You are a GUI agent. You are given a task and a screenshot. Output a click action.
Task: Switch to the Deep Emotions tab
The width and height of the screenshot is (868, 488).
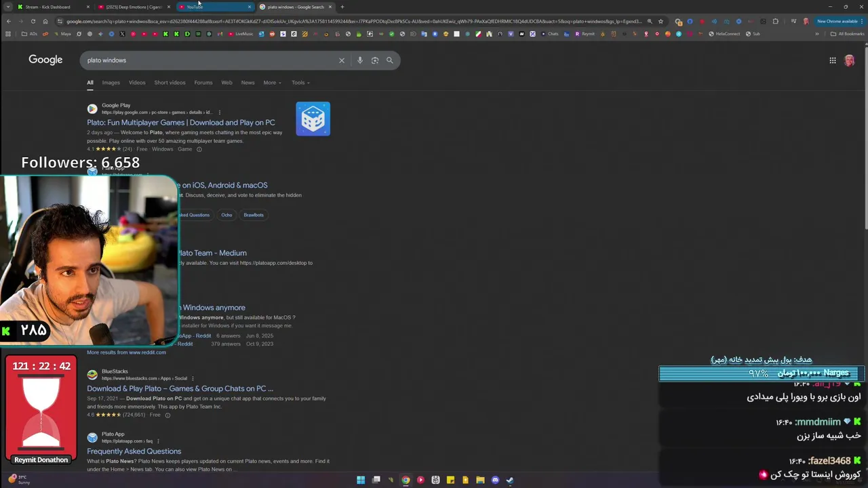(x=134, y=7)
